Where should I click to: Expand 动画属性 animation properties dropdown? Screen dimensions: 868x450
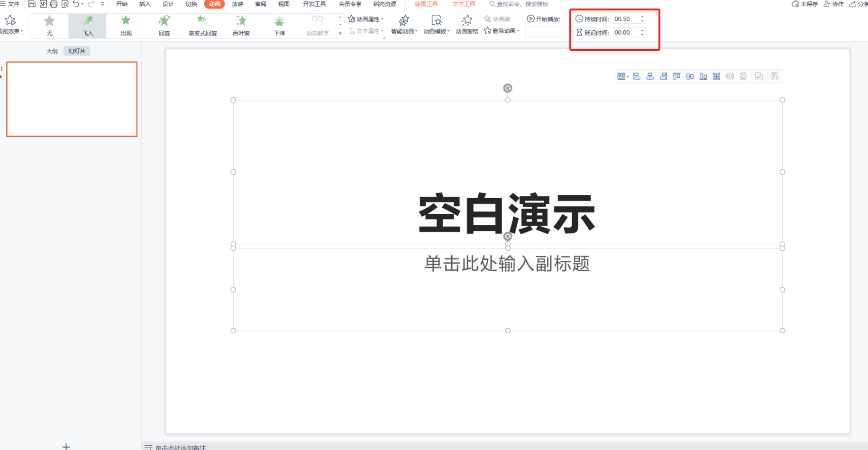click(365, 19)
